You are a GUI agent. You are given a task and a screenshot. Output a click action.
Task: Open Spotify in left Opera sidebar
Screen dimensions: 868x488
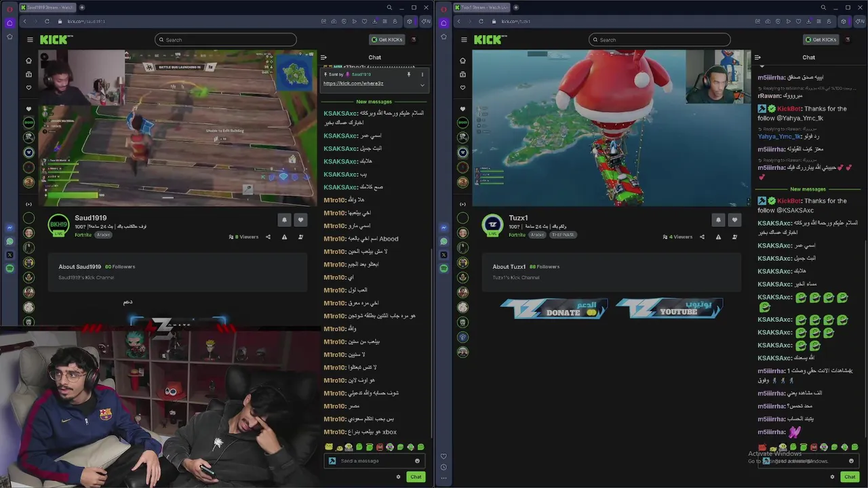[x=9, y=268]
